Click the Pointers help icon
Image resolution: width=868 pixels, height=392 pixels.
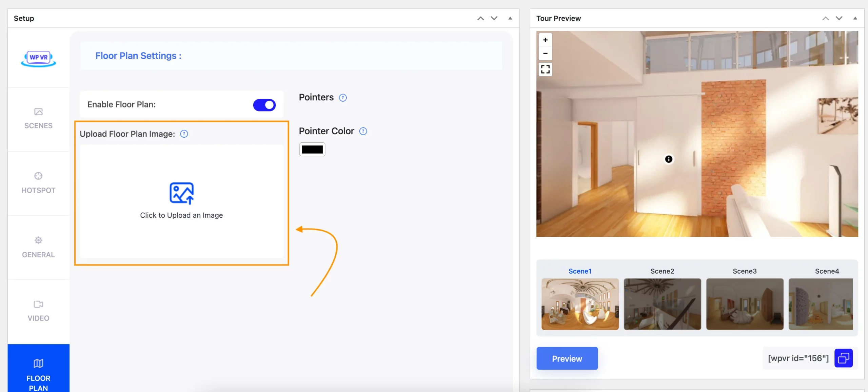[343, 98]
